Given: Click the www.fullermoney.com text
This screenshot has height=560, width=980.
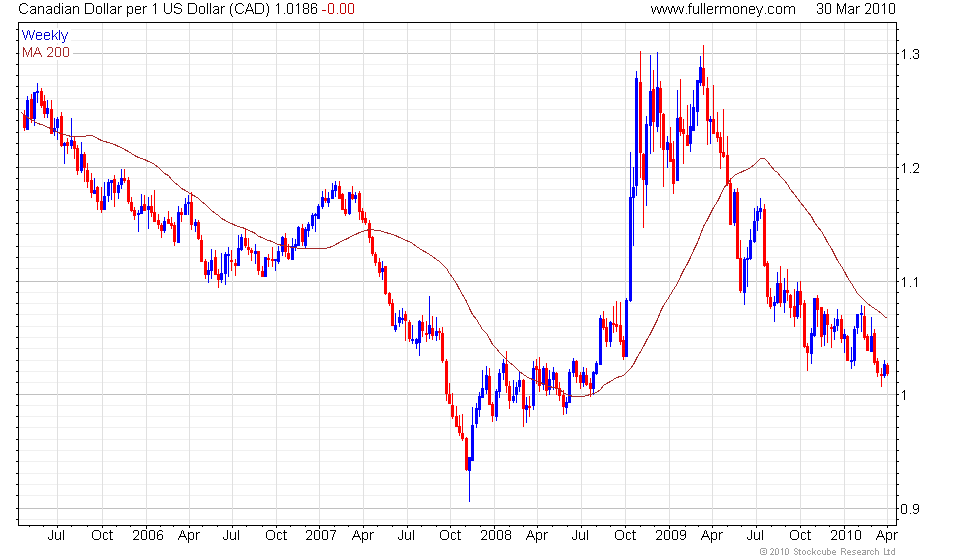Looking at the screenshot, I should [x=723, y=9].
